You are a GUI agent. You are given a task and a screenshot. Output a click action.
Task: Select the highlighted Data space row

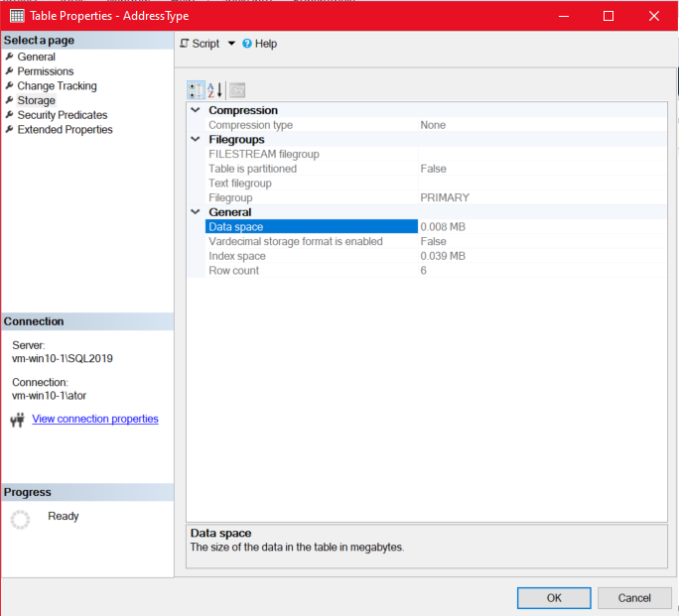click(x=436, y=226)
